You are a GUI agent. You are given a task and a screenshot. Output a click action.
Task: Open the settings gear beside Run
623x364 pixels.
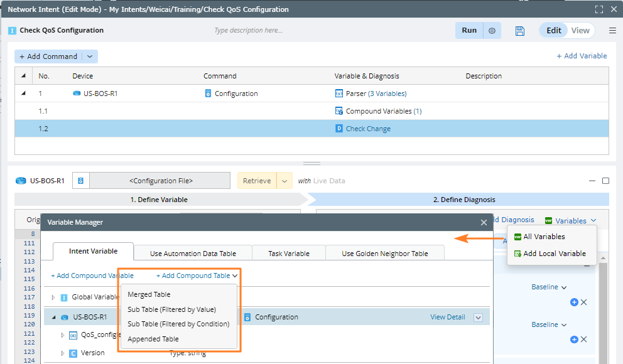tap(492, 31)
